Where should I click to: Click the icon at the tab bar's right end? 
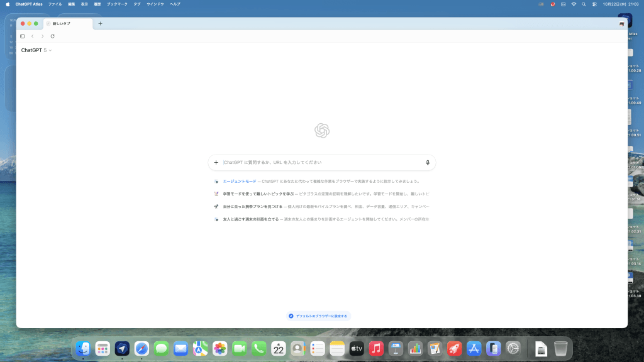coord(621,24)
